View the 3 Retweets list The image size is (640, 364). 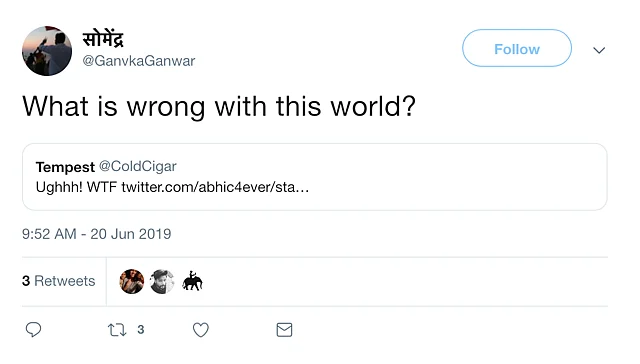click(x=58, y=281)
